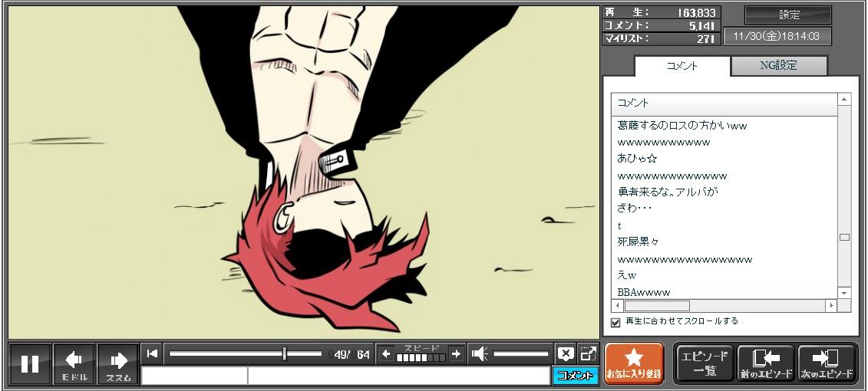Hide on-screen comments with X icon

565,353
